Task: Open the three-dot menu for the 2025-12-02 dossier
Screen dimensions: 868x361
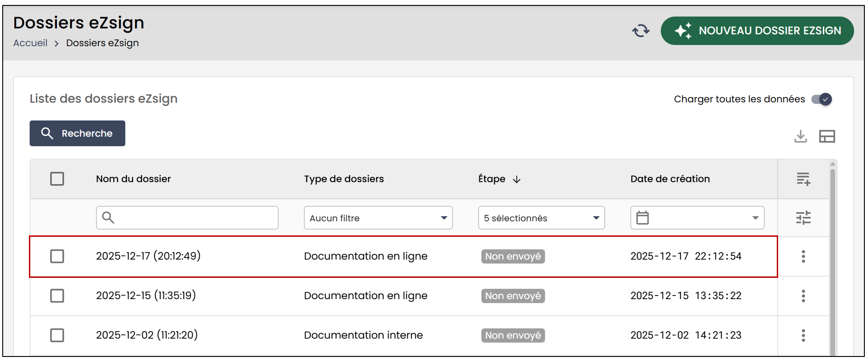Action: coord(803,335)
